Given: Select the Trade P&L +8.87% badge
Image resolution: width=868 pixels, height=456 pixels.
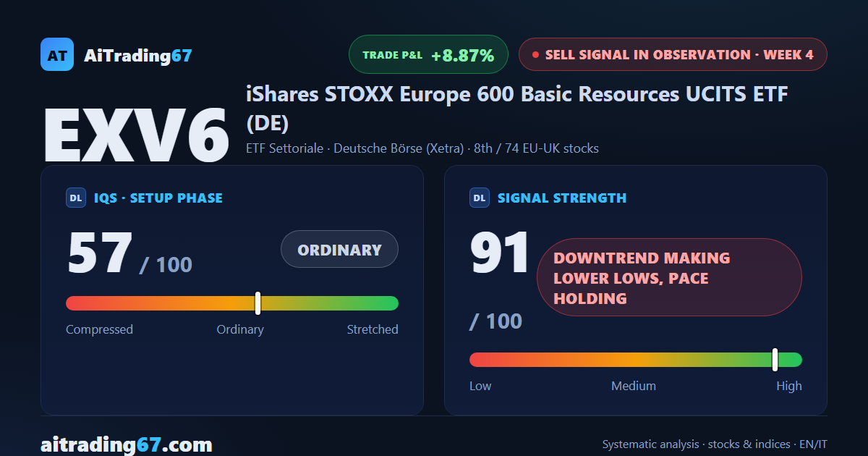Looking at the screenshot, I should (x=429, y=55).
